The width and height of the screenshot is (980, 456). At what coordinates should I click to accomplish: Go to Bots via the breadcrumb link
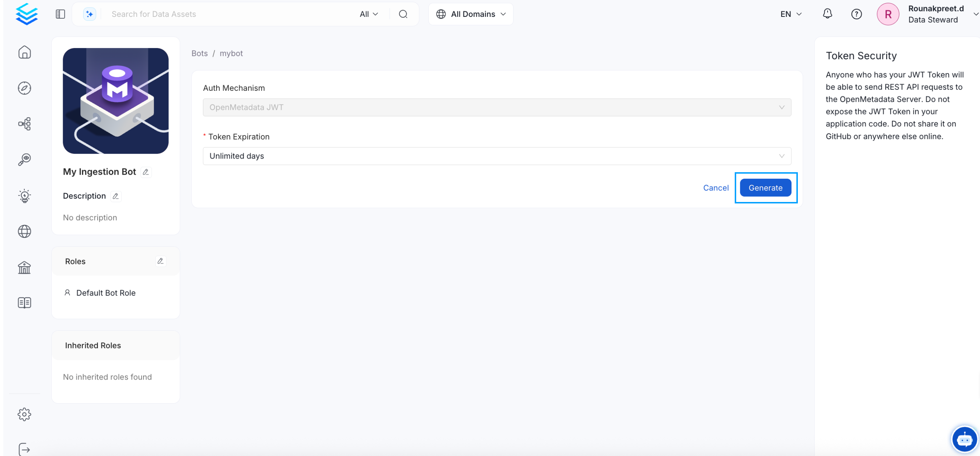point(199,53)
